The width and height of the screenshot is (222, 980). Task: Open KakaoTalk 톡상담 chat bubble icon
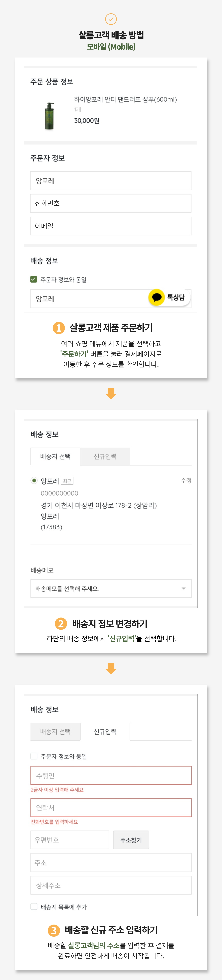click(x=157, y=297)
